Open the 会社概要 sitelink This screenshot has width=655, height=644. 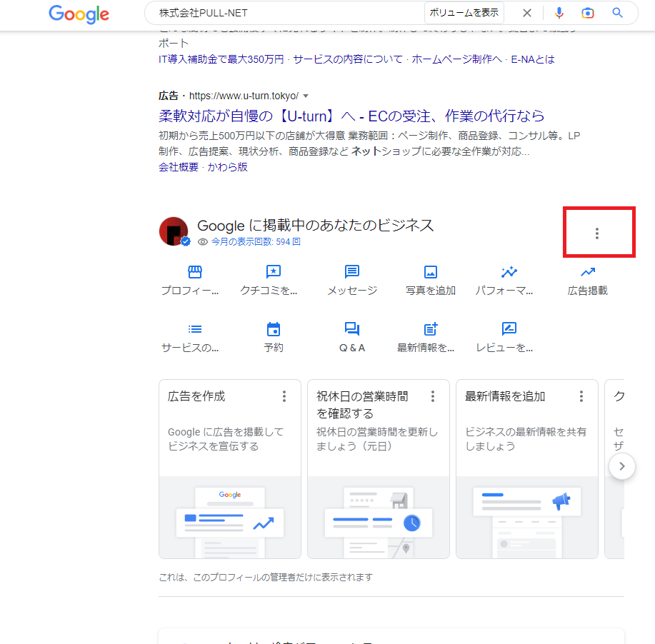(x=179, y=167)
